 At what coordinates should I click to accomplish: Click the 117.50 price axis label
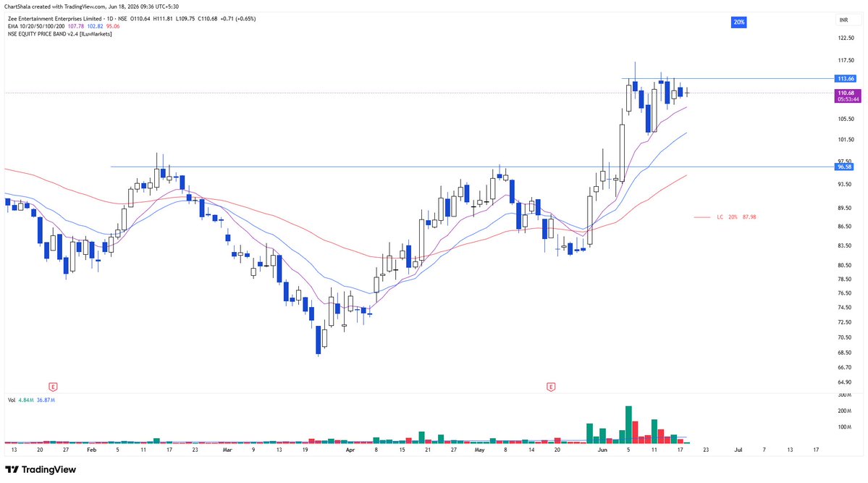pos(846,60)
